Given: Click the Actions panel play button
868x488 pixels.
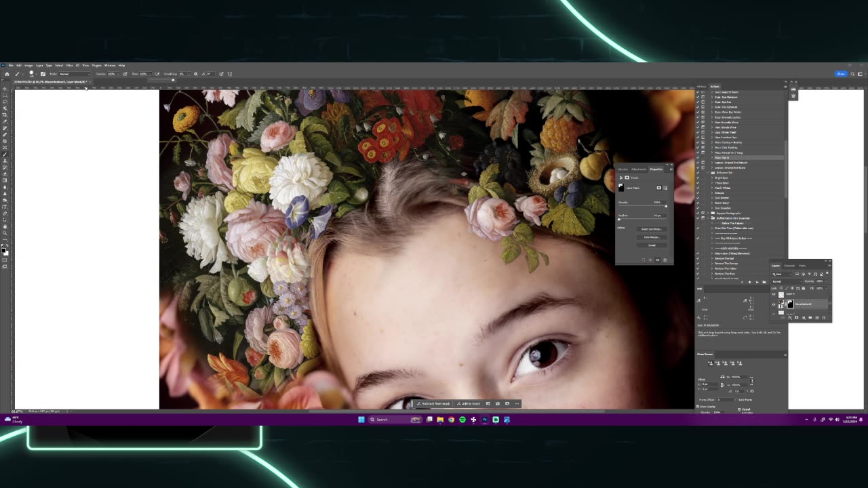Looking at the screenshot, I should 757,282.
